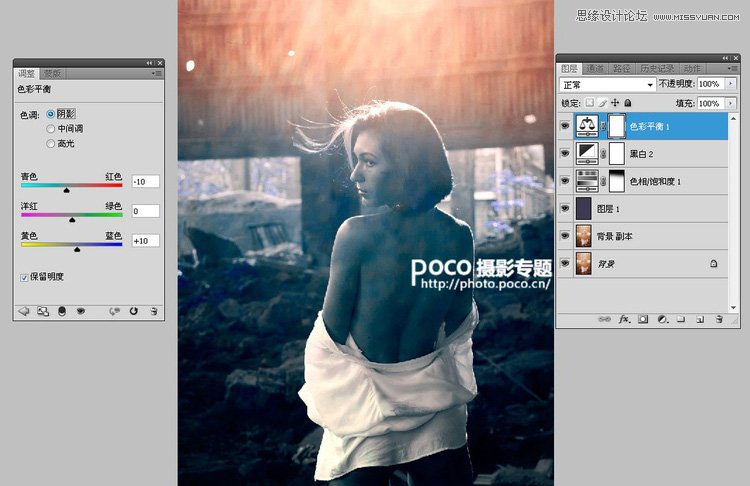The width and height of the screenshot is (750, 486).
Task: Click the fx layer style icon
Action: click(624, 319)
